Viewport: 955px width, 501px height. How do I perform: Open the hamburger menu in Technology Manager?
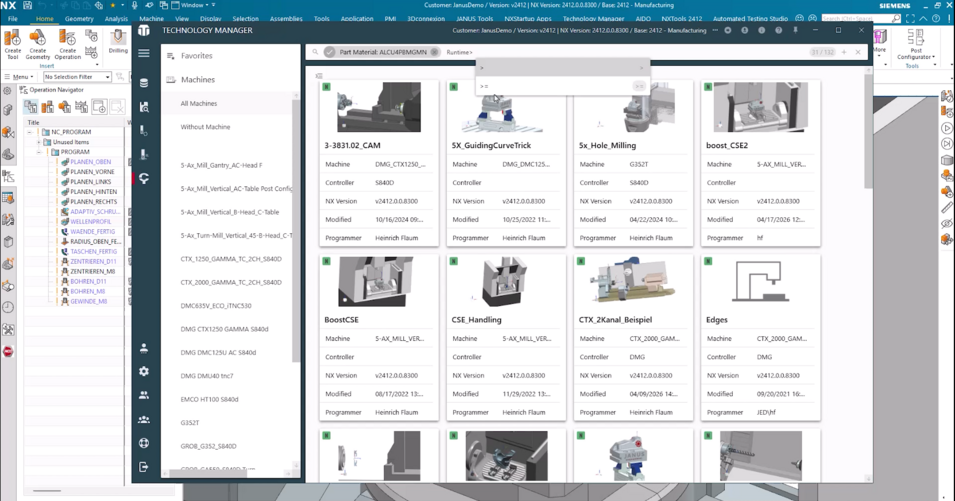coord(144,54)
